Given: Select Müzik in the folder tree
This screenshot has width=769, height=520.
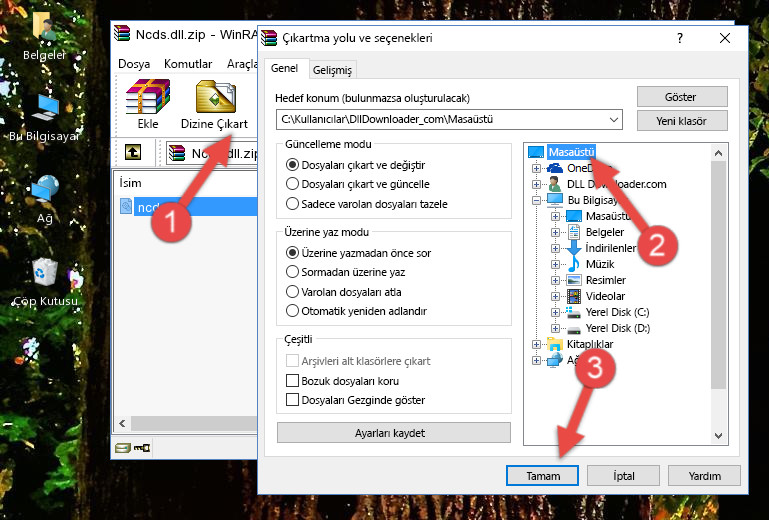Looking at the screenshot, I should click(x=600, y=264).
